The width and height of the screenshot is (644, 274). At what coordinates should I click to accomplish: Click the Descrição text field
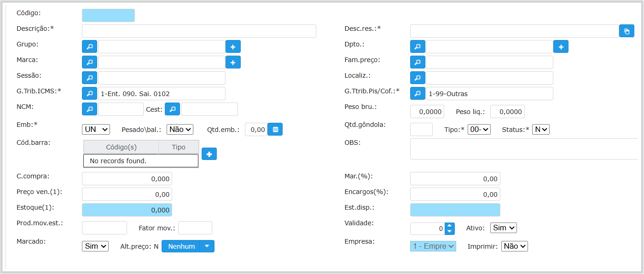point(199,31)
